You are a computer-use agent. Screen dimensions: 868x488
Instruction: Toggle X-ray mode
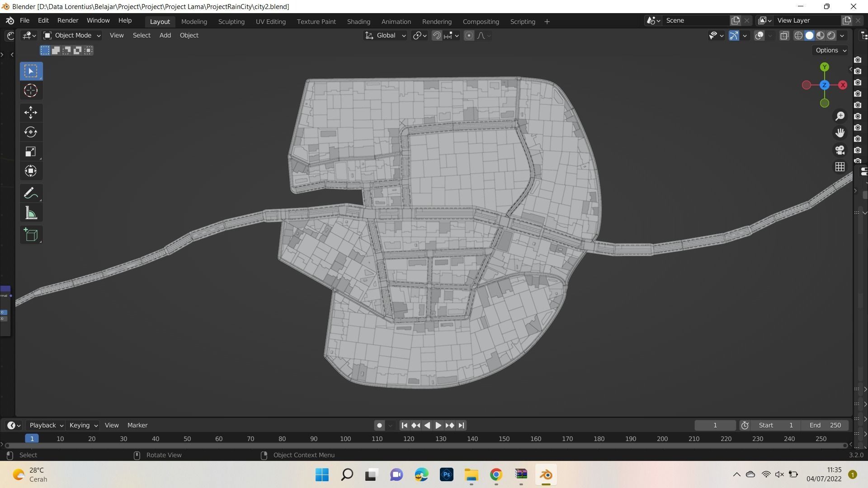(784, 35)
